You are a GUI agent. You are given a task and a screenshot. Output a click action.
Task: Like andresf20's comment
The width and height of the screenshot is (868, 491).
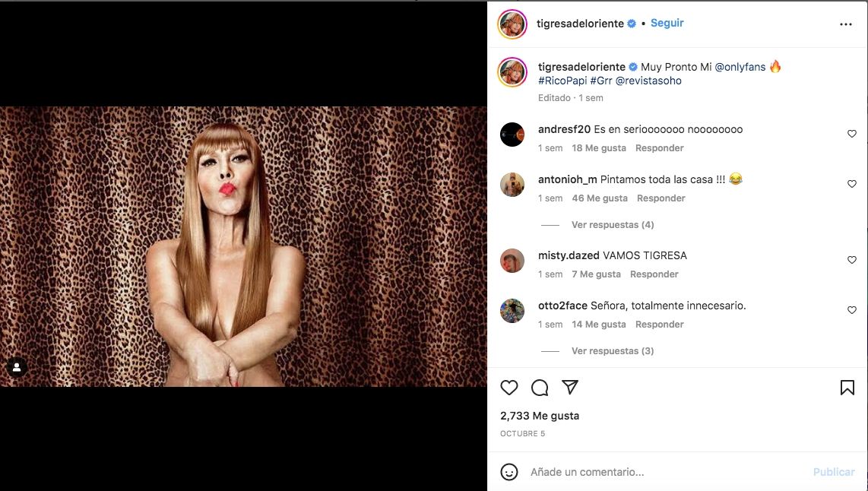(x=851, y=134)
